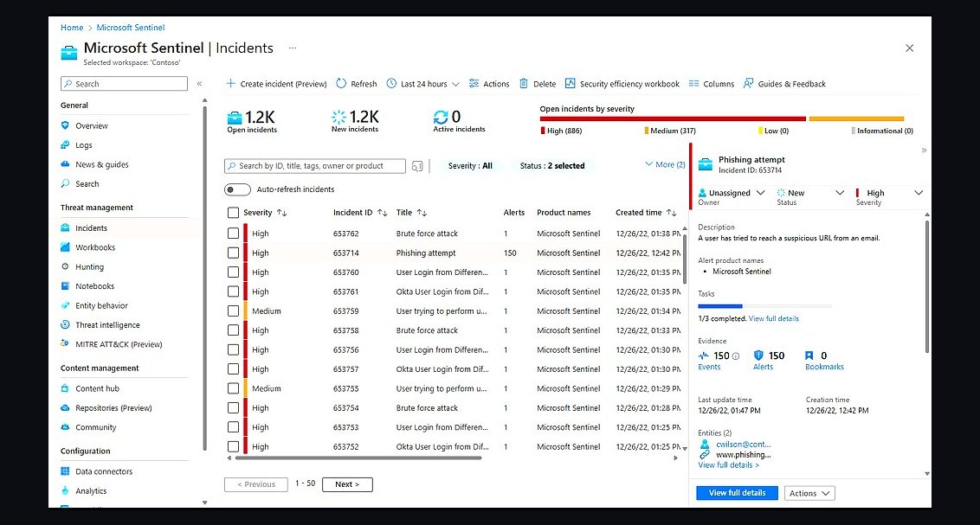Expand the More (2) filters
The height and width of the screenshot is (525, 980).
[665, 165]
